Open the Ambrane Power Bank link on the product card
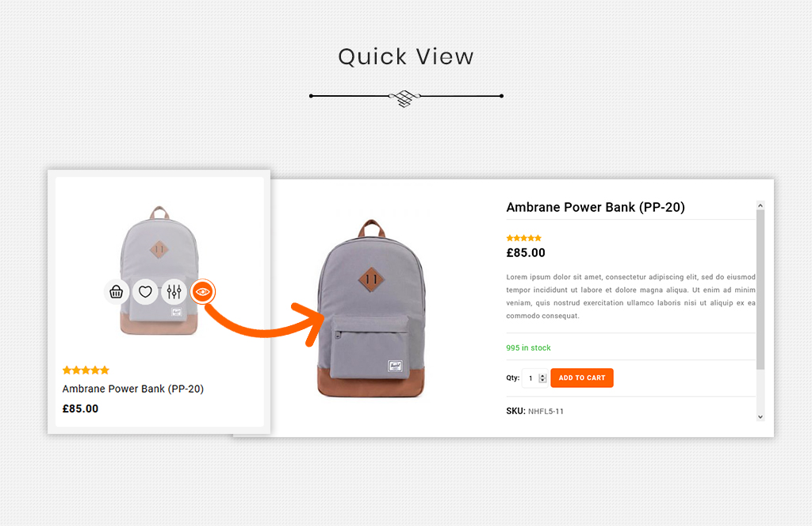 pos(133,389)
